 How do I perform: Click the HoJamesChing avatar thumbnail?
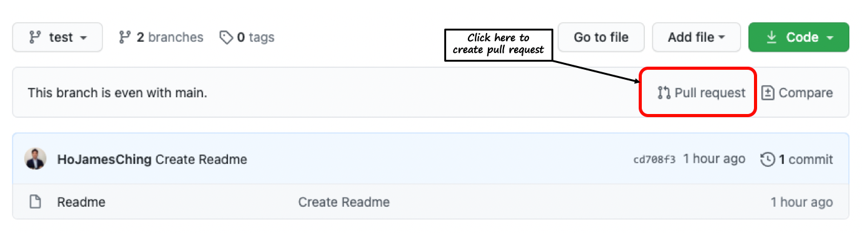pyautogui.click(x=35, y=159)
